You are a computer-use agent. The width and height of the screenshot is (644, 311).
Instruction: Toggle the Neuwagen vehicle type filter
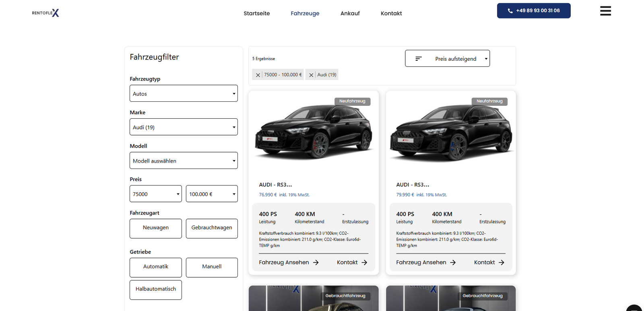[x=156, y=228]
